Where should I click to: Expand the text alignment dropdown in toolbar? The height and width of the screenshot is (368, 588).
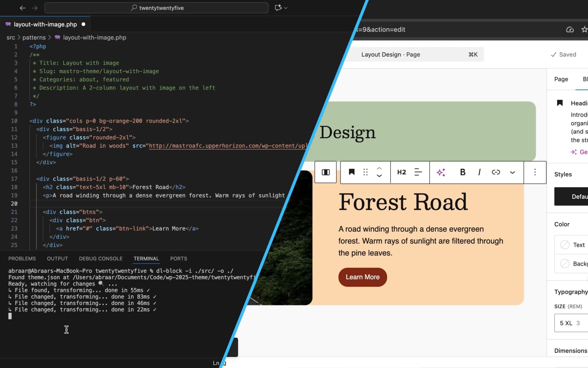click(418, 172)
